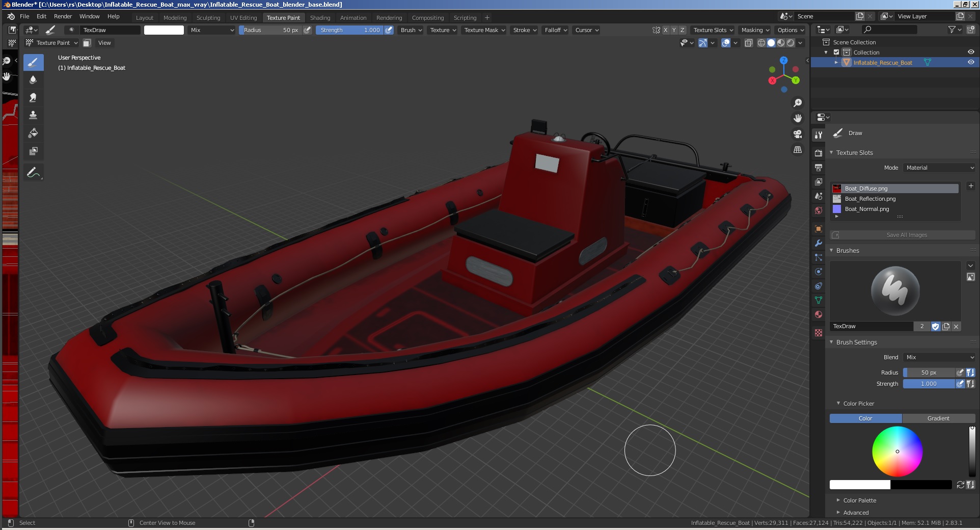Switch to the UV Editing workspace tab
This screenshot has height=530, width=980.
click(243, 18)
